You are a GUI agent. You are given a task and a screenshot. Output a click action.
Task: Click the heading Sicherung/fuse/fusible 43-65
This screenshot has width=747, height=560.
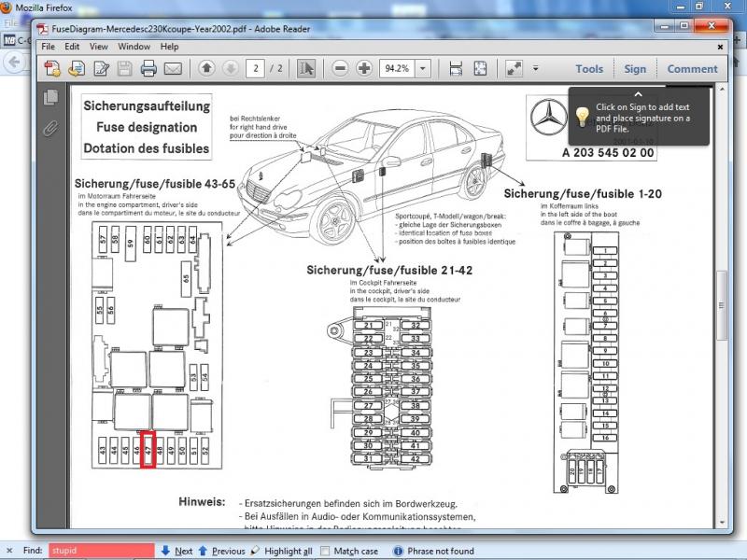pyautogui.click(x=155, y=184)
